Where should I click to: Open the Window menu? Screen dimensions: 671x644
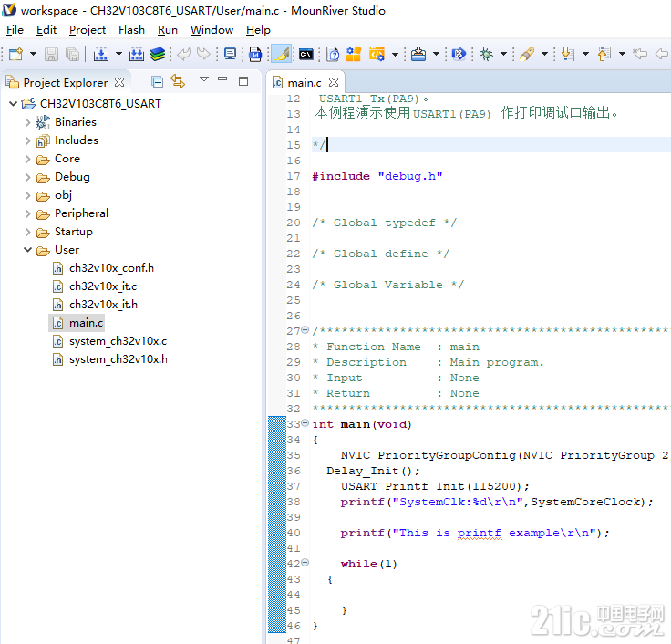click(x=212, y=30)
